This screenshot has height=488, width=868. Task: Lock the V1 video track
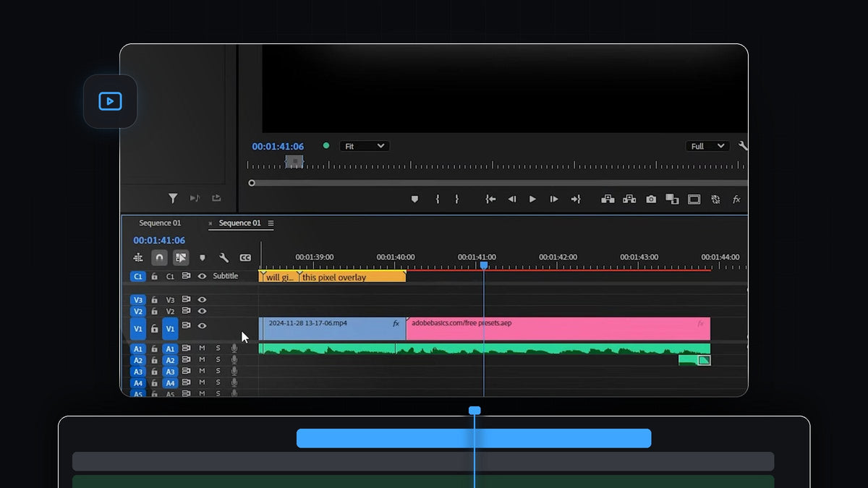pos(154,328)
